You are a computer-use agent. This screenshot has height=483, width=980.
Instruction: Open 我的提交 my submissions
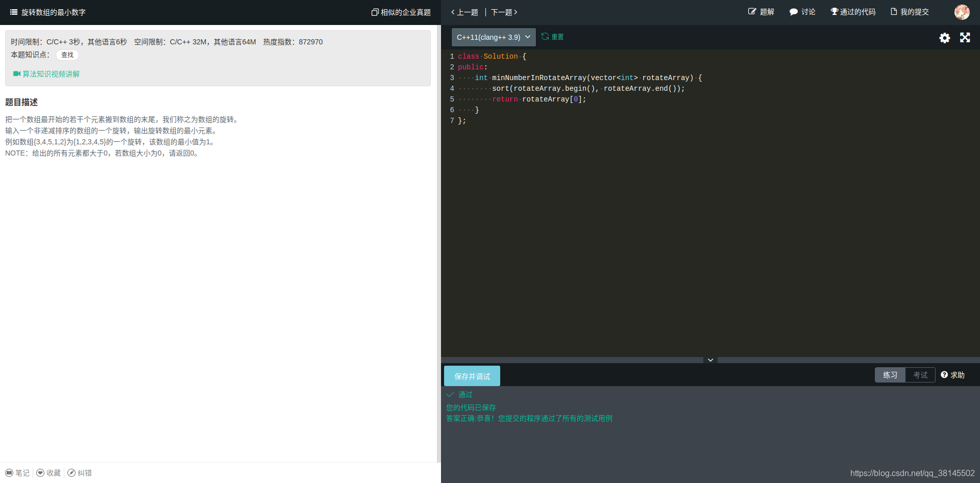point(910,12)
